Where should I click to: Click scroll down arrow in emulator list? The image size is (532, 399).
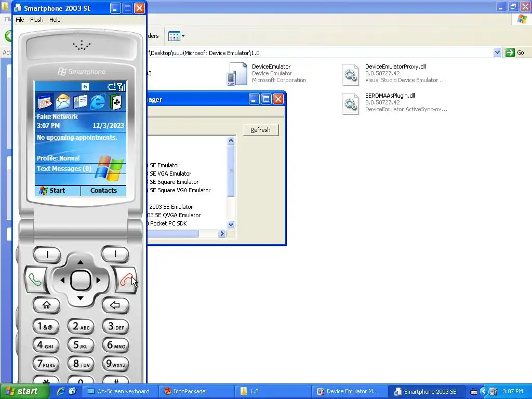231,224
